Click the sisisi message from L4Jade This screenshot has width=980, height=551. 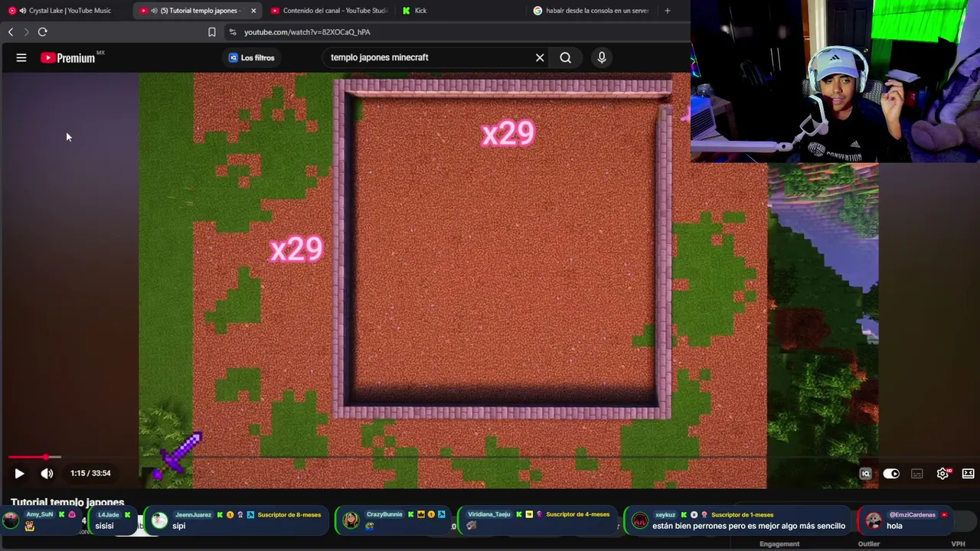(104, 527)
